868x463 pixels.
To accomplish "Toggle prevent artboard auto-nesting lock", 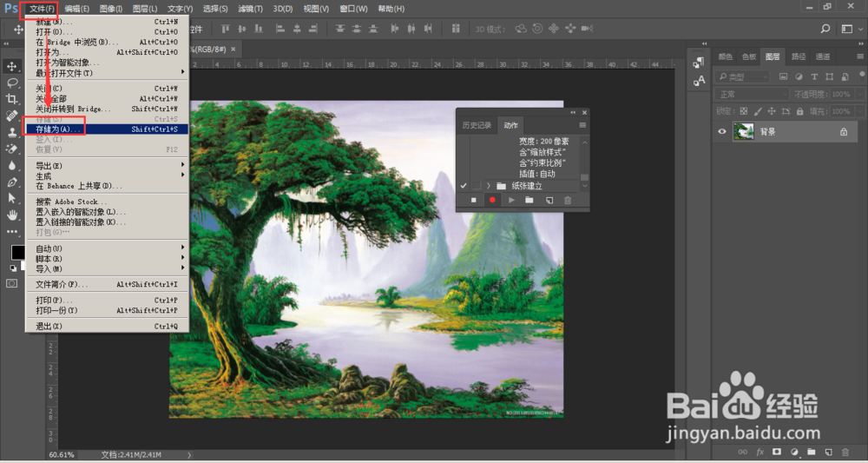I will pos(786,111).
